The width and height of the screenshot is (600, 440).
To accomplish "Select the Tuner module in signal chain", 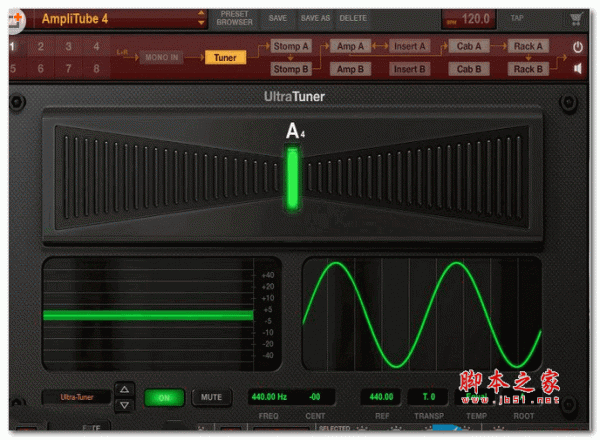I will (x=225, y=58).
